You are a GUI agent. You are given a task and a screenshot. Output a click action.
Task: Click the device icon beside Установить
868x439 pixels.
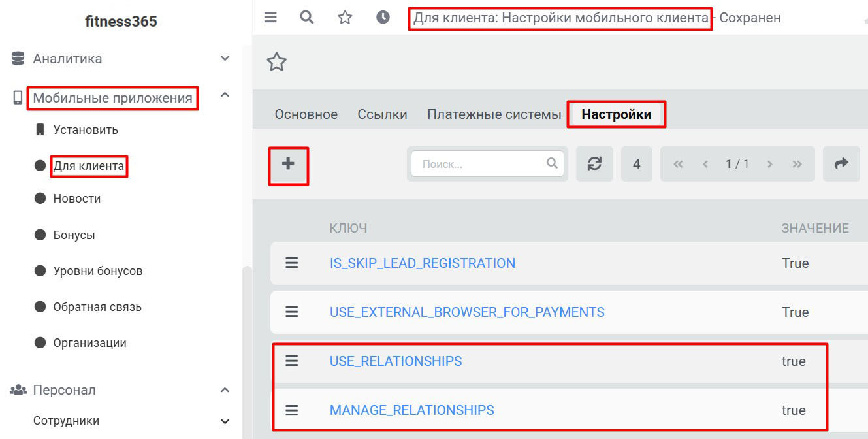(40, 129)
